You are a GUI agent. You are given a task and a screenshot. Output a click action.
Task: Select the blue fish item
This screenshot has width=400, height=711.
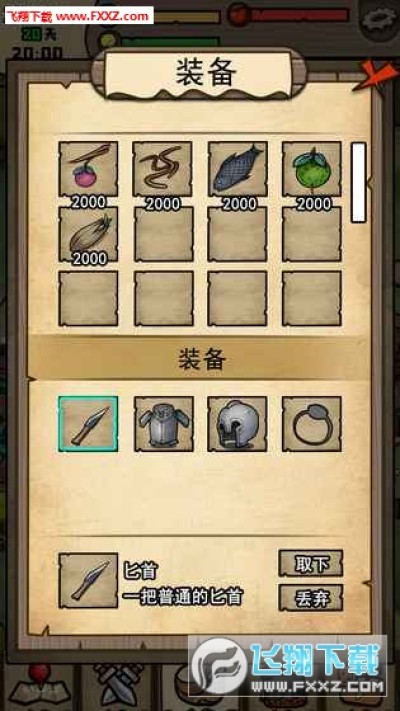(x=238, y=169)
